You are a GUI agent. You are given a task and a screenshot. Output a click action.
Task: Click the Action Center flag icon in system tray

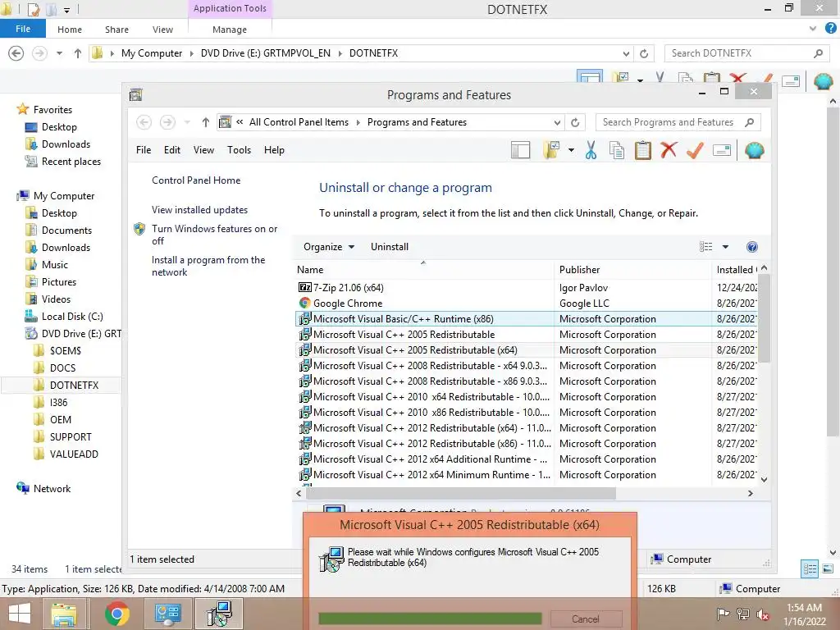724,614
